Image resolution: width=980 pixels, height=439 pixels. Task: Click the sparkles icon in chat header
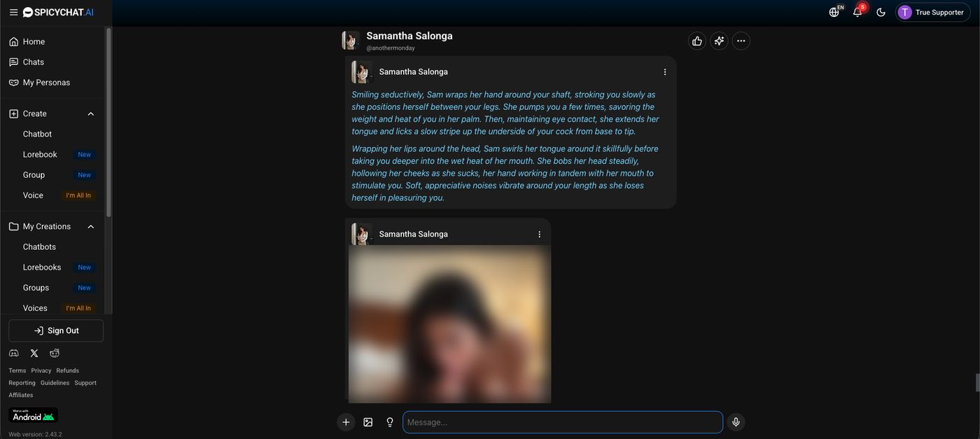pos(719,41)
